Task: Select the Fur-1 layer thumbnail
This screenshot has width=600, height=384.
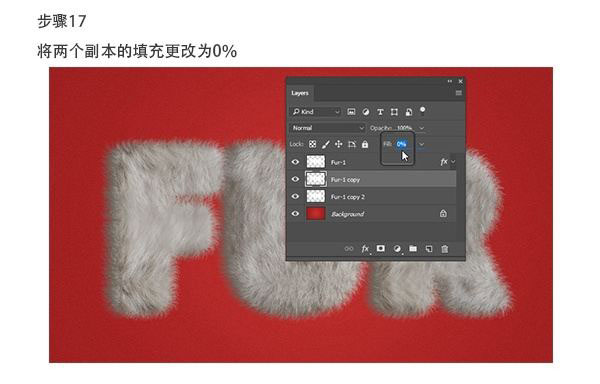Action: pos(316,162)
